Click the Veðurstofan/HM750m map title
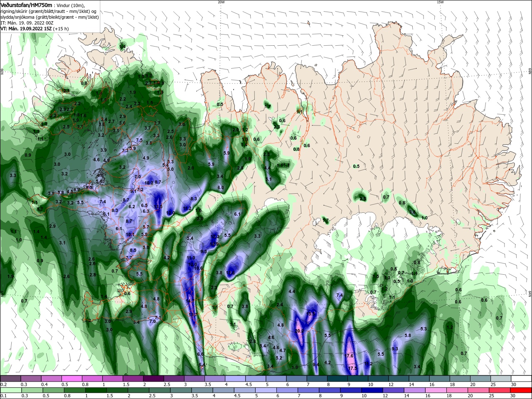This screenshot has width=532, height=399. pos(27,5)
